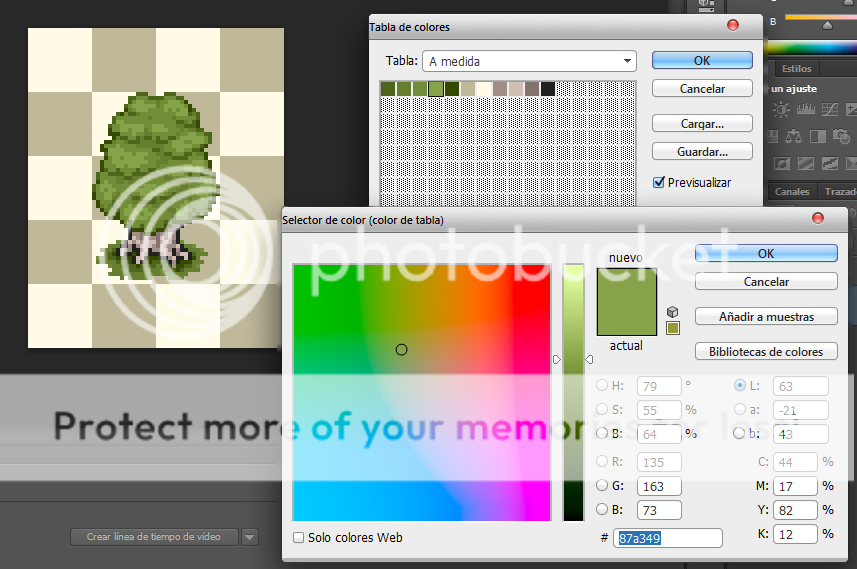The width and height of the screenshot is (857, 569).
Task: Open the Tabla dropdown set to A medida
Action: [x=529, y=61]
